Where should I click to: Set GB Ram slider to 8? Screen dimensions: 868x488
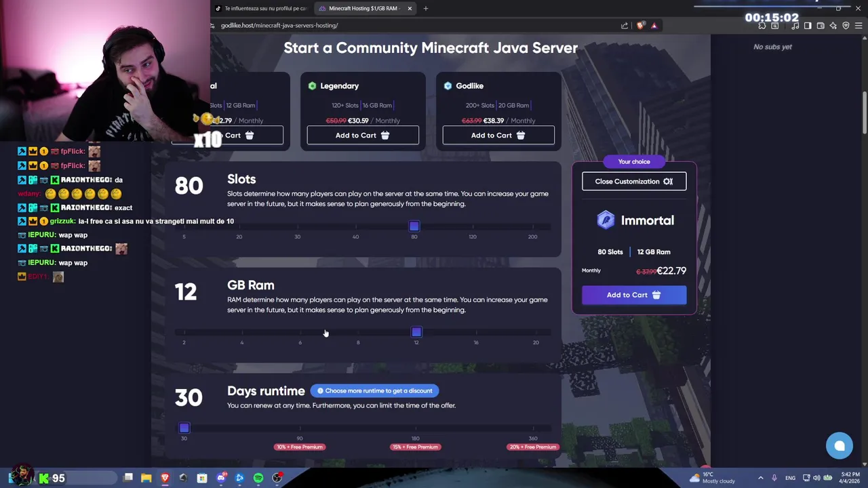pos(358,333)
